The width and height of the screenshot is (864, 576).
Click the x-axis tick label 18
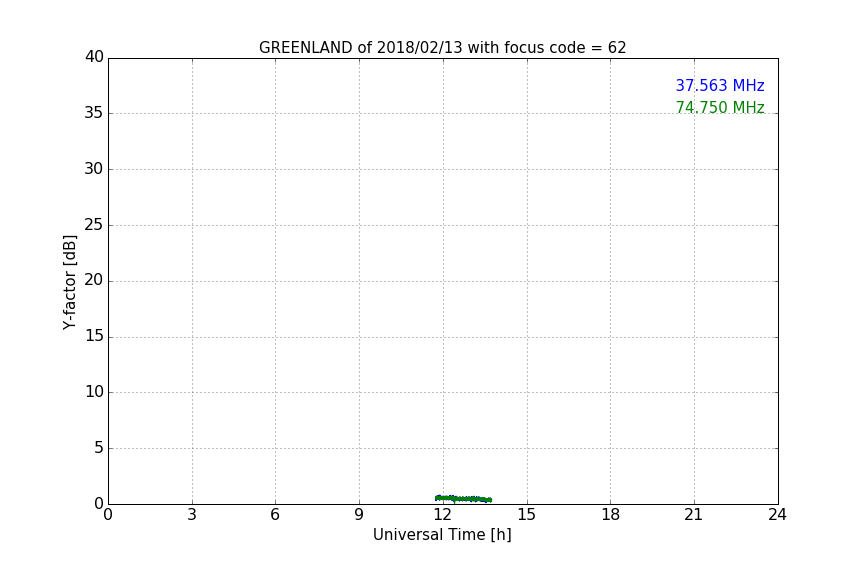click(x=611, y=515)
